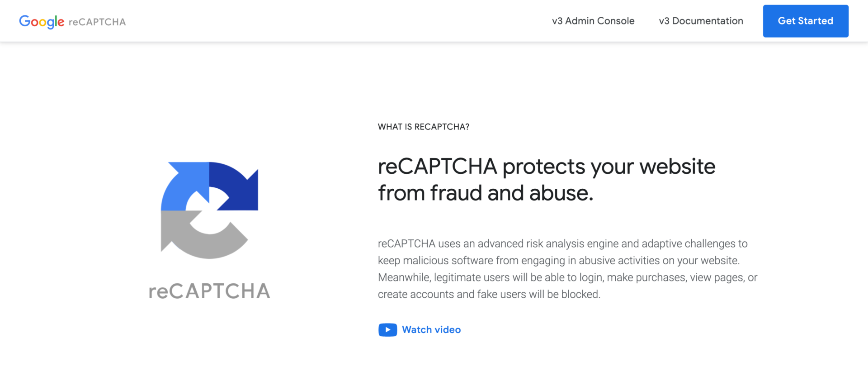Open the Watch video link
The height and width of the screenshot is (377, 868).
coord(431,330)
